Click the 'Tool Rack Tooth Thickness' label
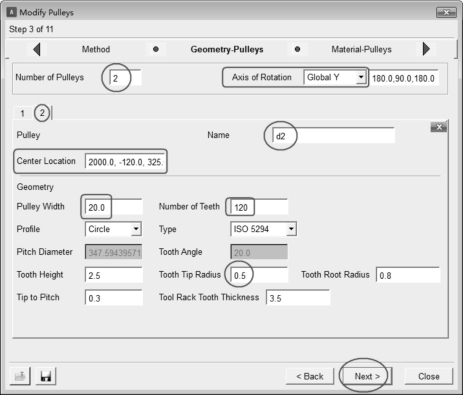The width and height of the screenshot is (463, 395). click(209, 297)
